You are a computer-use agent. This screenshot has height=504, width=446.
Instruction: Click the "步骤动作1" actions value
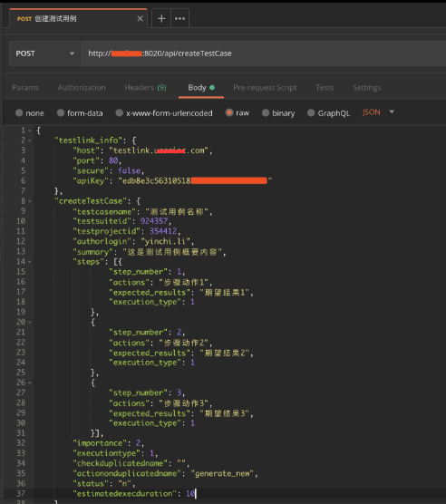[183, 282]
